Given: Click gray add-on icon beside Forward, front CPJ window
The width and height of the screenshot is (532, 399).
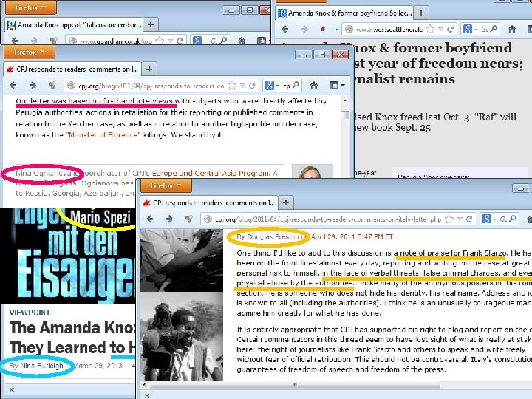Looking at the screenshot, I should [189, 219].
